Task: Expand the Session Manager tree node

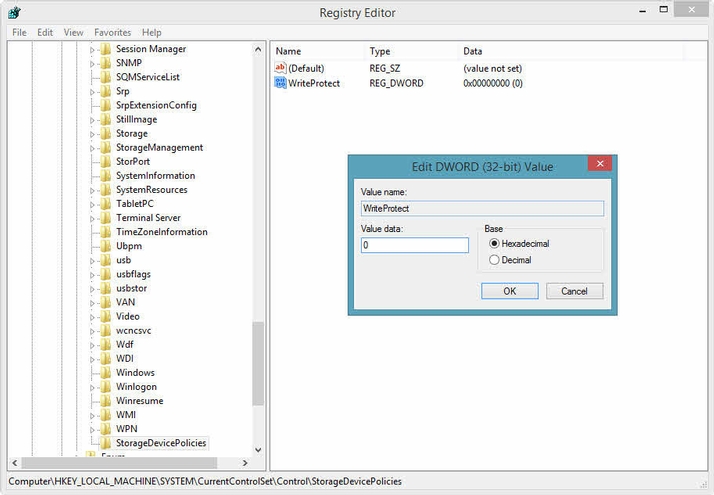Action: pyautogui.click(x=92, y=50)
